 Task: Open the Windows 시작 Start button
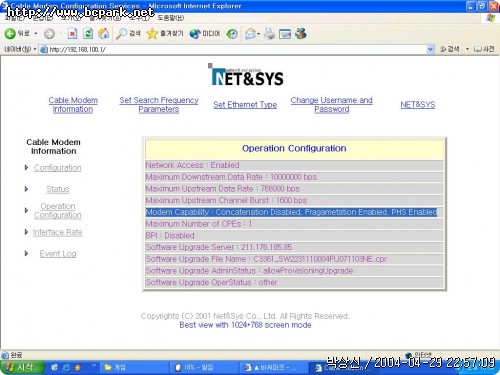22,367
